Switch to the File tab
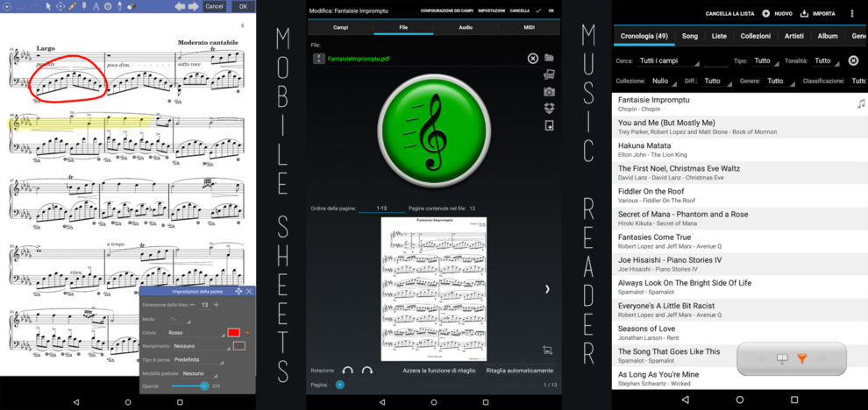868x410 pixels. tap(403, 27)
